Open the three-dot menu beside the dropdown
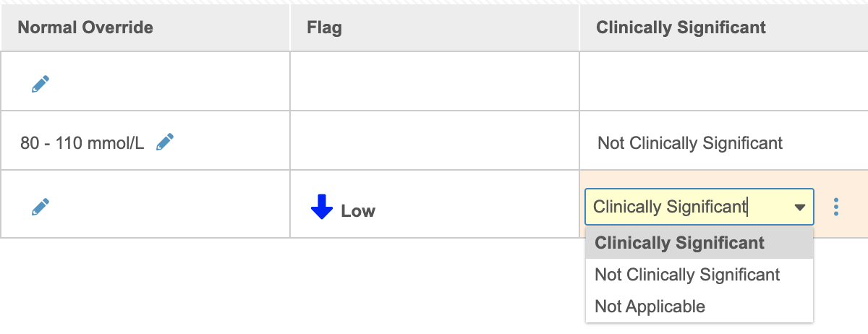The height and width of the screenshot is (334, 868). click(836, 207)
